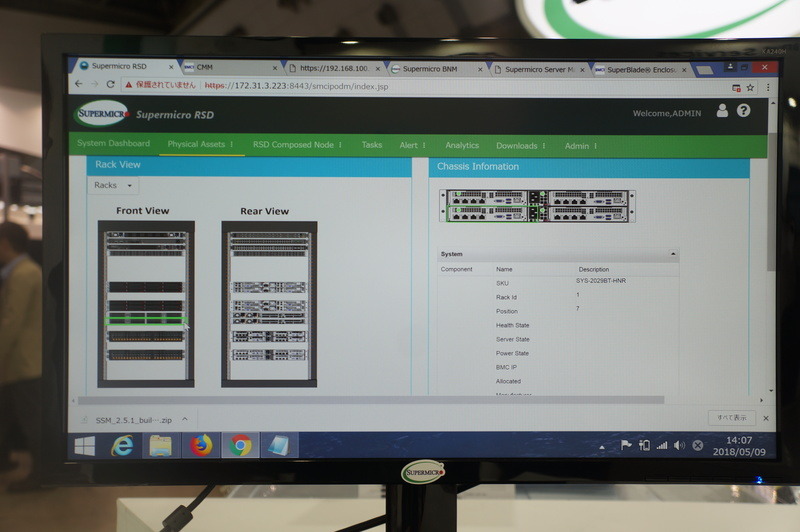The width and height of the screenshot is (800, 532).
Task: Close the downloads bar
Action: point(766,418)
